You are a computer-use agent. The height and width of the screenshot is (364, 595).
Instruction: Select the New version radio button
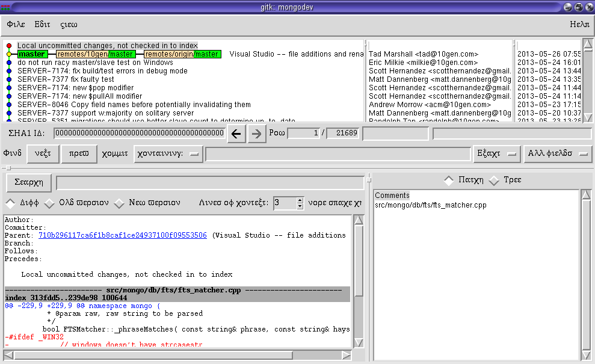pos(119,203)
